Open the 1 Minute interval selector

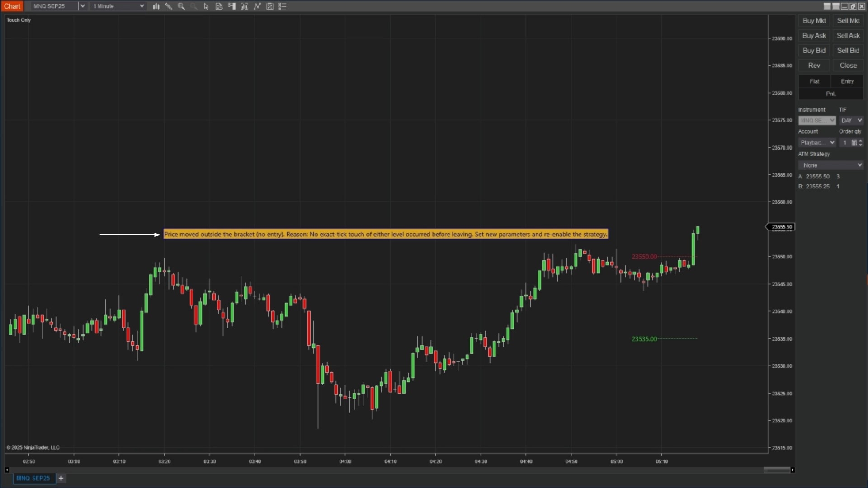tap(118, 6)
